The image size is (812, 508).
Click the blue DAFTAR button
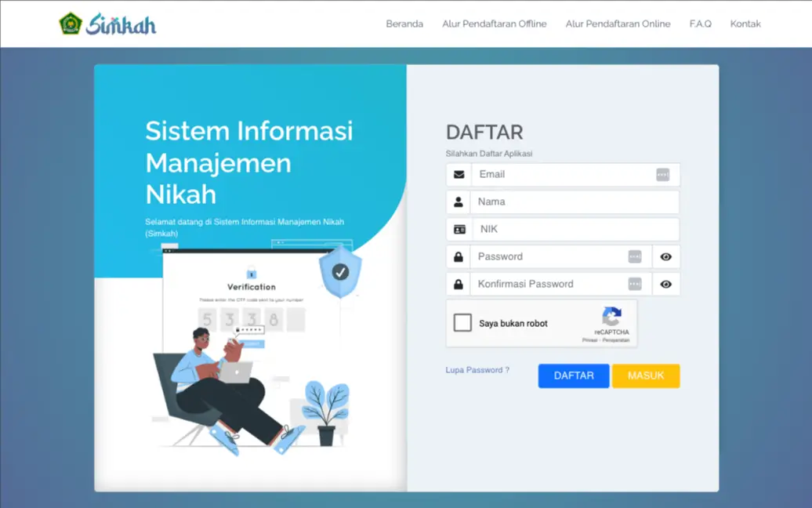click(574, 376)
